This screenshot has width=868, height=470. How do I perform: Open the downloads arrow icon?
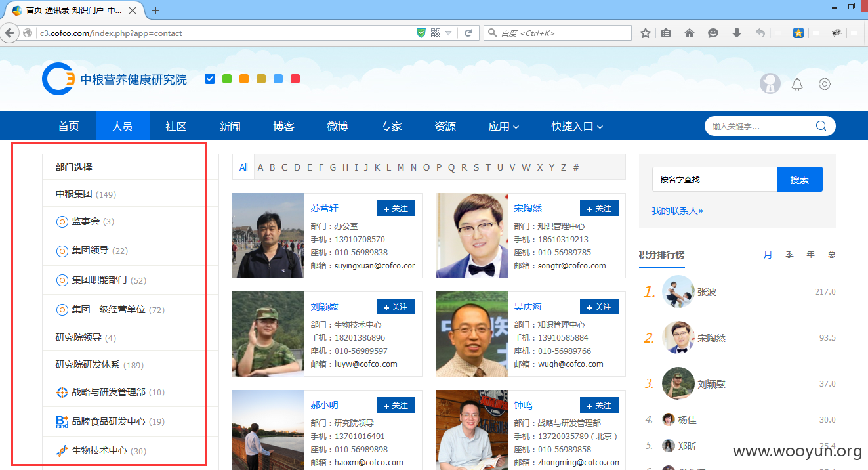pyautogui.click(x=737, y=33)
